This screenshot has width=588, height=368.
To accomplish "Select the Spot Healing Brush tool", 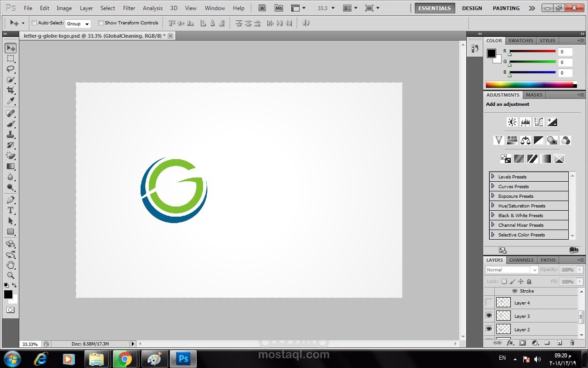I will 11,113.
